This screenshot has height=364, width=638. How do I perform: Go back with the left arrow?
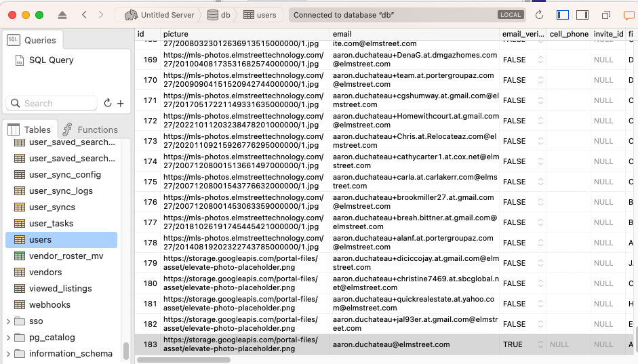click(x=84, y=15)
